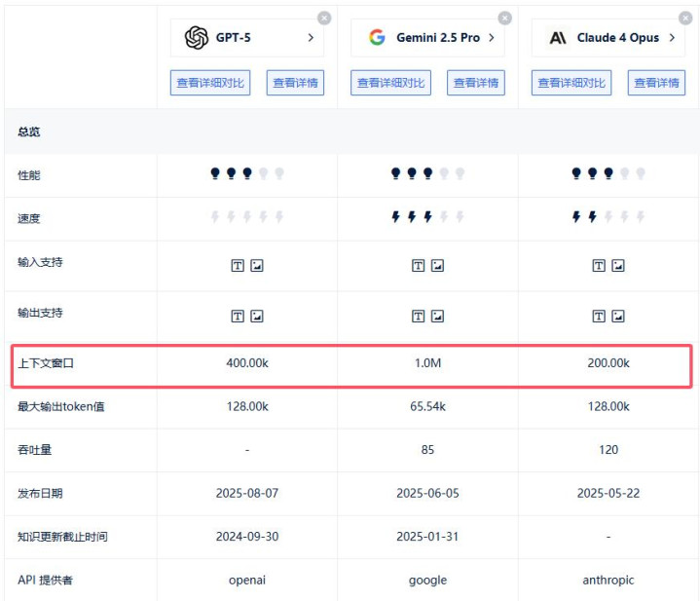Click Gemini 2.5 Pro performance bulb rating

click(x=427, y=173)
